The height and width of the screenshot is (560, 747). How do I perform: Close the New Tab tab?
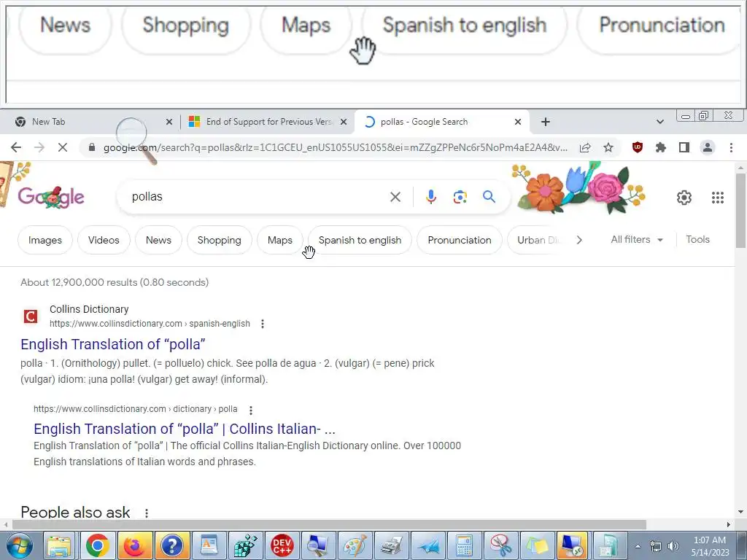(169, 122)
